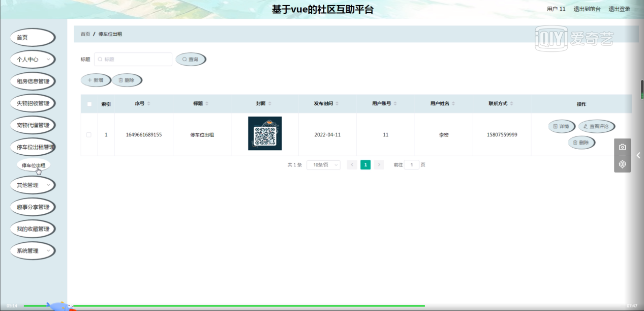
Task: Expand the 个人中心 sidebar menu
Action: [33, 60]
